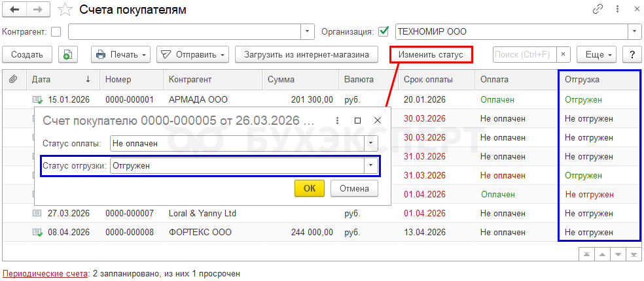This screenshot has height=281, width=644.
Task: Click the 20.01.2026 due date cell
Action: click(437, 99)
